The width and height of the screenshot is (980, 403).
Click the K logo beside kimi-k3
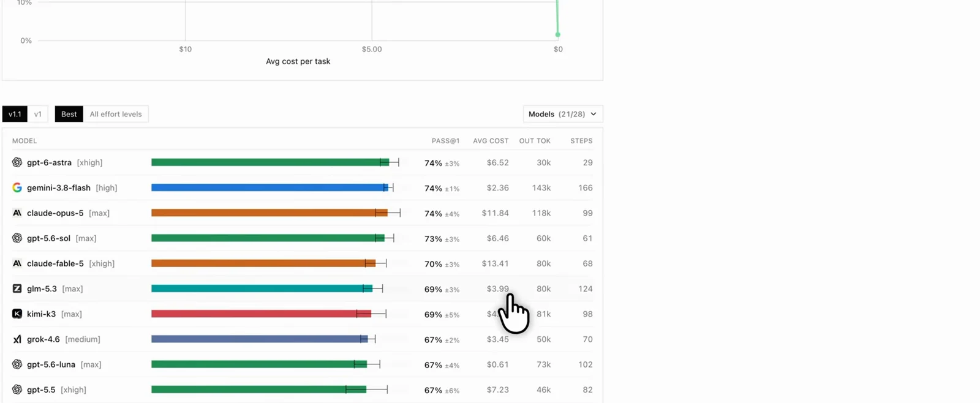pyautogui.click(x=17, y=314)
